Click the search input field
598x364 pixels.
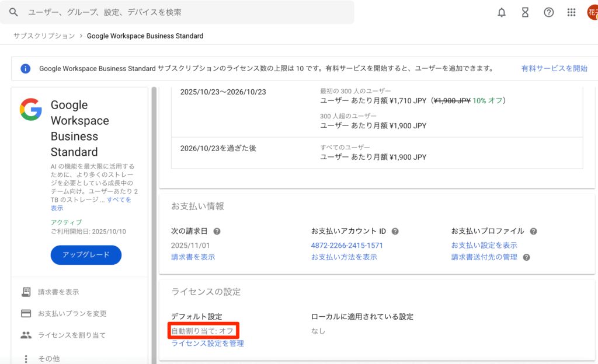point(187,12)
